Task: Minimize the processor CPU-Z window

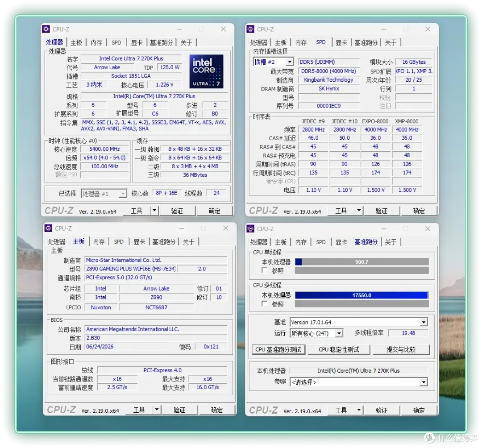Action: tap(179, 29)
